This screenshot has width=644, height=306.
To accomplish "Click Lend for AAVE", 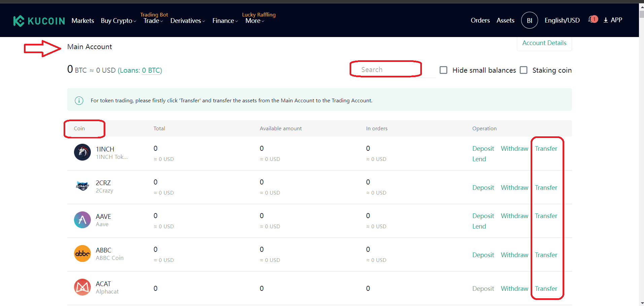I will (479, 226).
